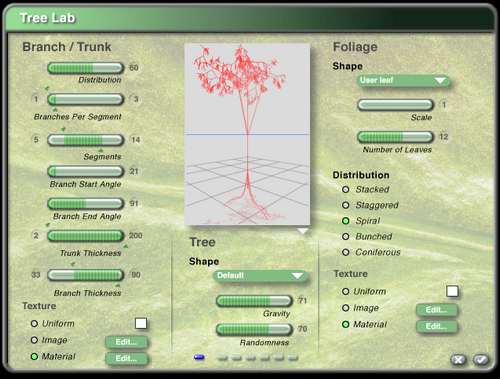
Task: Choose Image texture for Foliage
Action: click(x=346, y=308)
